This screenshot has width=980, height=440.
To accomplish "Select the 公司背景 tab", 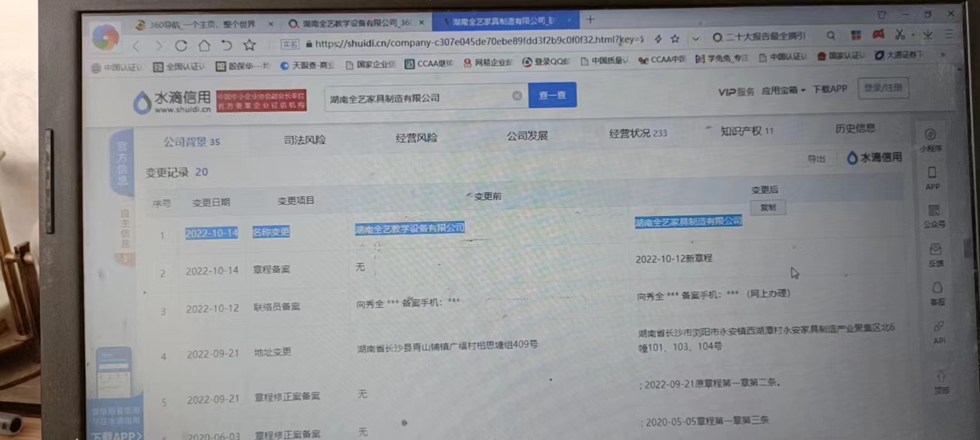I will [192, 142].
